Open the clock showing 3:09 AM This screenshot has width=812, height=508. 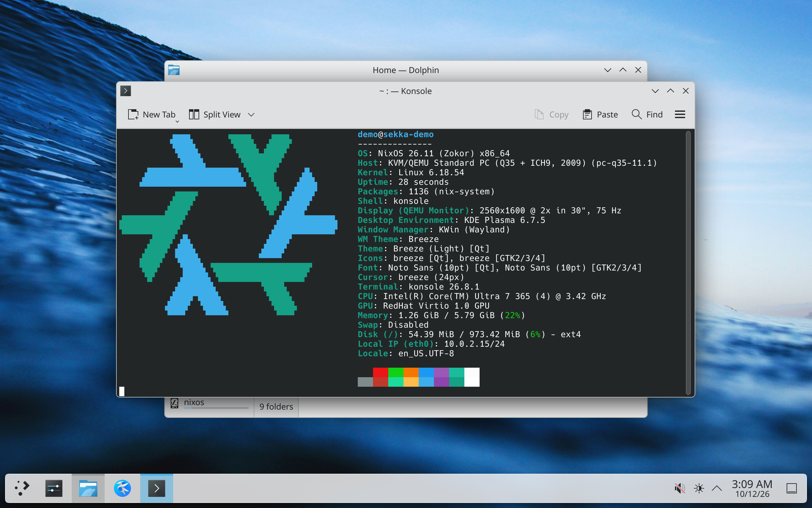pyautogui.click(x=752, y=488)
